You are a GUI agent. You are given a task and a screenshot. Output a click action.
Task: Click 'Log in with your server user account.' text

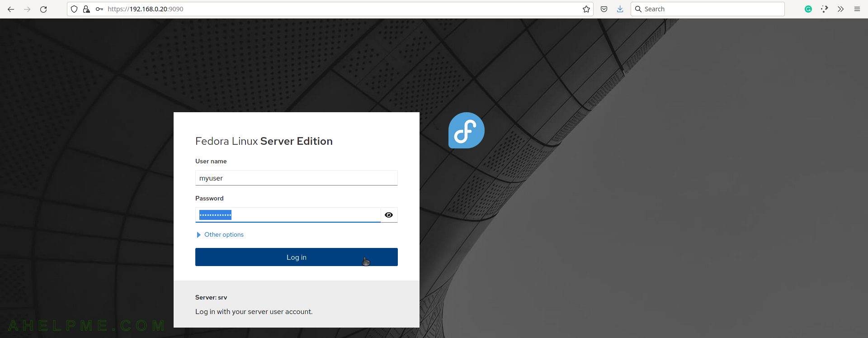(x=254, y=312)
